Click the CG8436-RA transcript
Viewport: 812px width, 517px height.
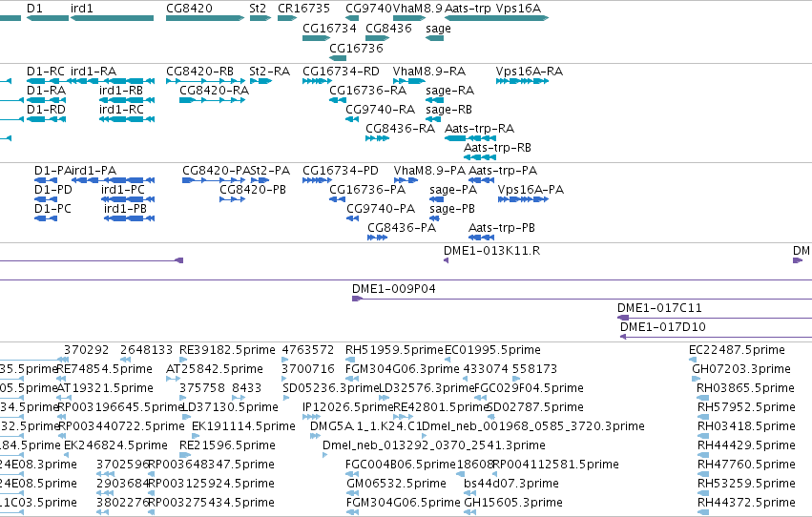(378, 138)
